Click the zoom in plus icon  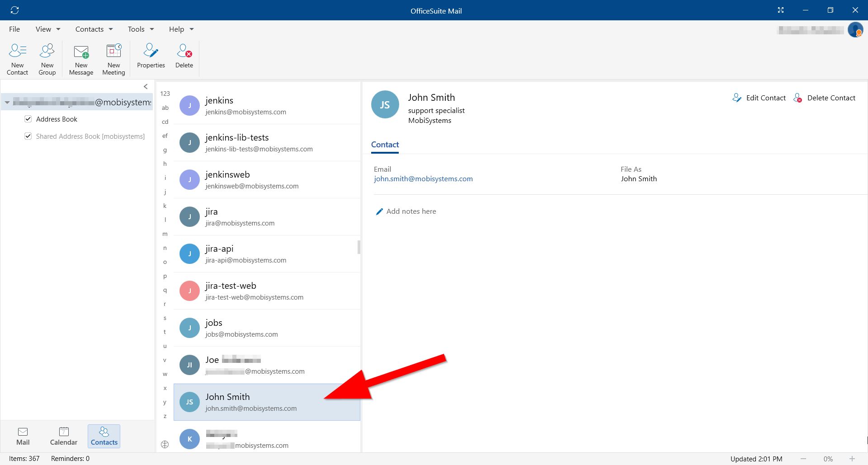[x=852, y=459]
